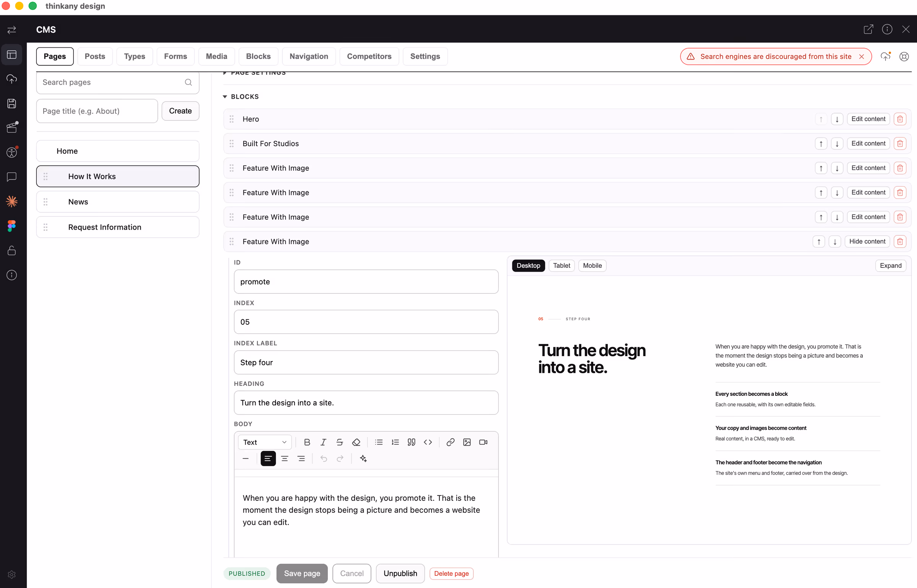Click the page title input
Image resolution: width=917 pixels, height=588 pixels.
coord(97,111)
